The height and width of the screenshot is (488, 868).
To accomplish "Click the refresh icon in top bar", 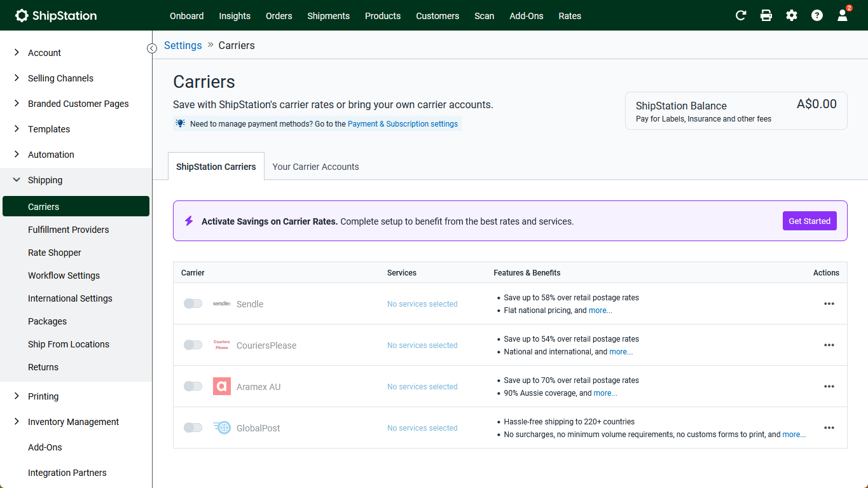I will tap(741, 15).
